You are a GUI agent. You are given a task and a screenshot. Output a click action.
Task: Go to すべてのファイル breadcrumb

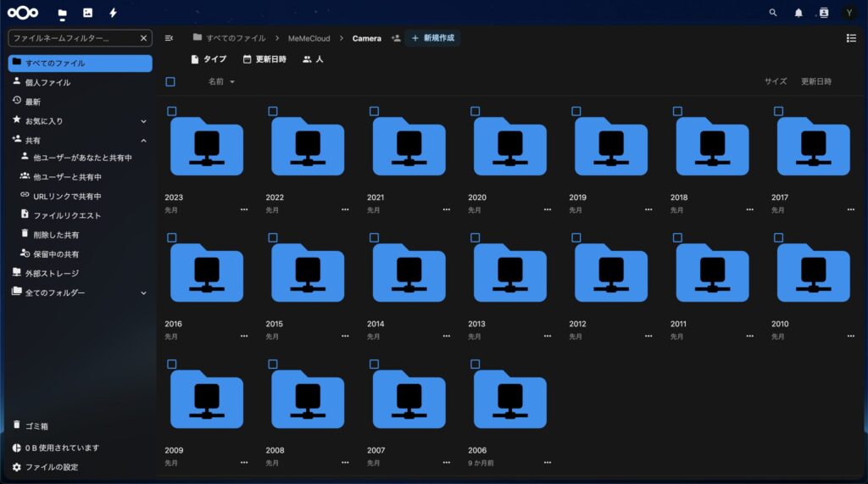tap(229, 38)
